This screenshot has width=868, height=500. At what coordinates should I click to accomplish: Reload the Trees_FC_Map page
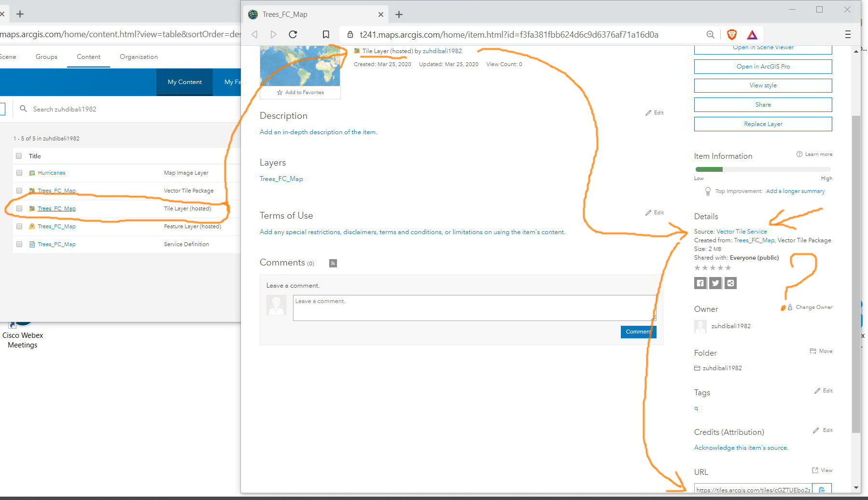(293, 34)
